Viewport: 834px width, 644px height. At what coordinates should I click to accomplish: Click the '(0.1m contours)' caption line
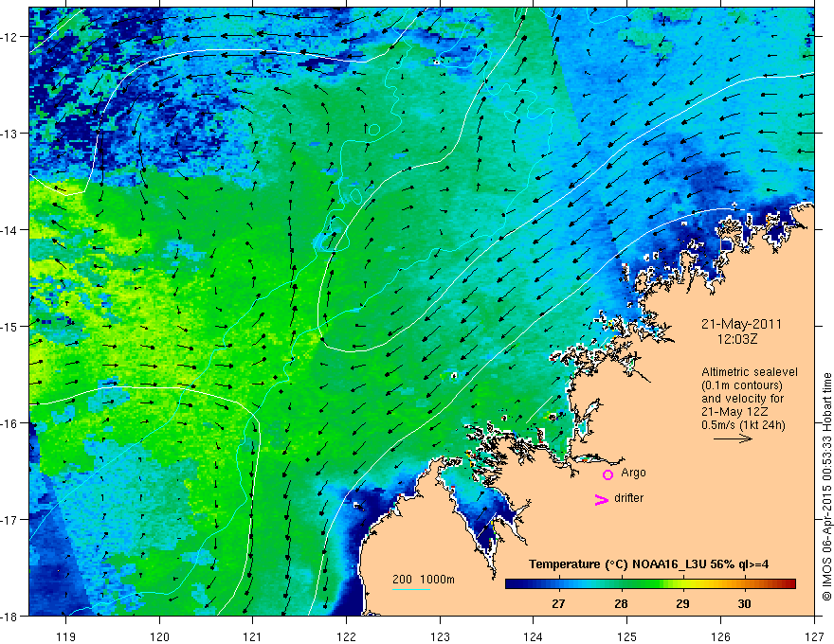pyautogui.click(x=742, y=385)
